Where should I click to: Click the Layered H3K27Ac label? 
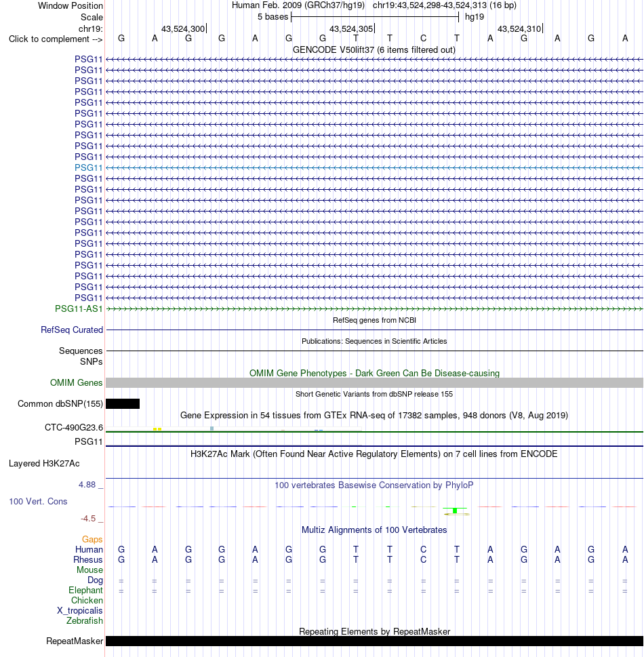pyautogui.click(x=44, y=463)
